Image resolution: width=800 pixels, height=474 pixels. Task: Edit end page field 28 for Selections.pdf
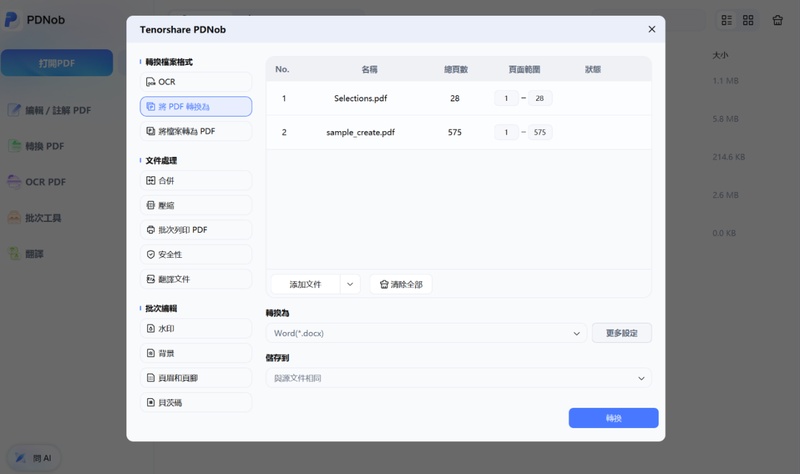pos(540,98)
